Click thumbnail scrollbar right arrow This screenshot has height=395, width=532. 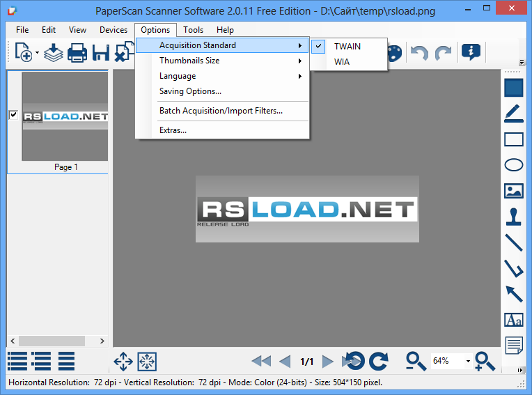[x=102, y=341]
